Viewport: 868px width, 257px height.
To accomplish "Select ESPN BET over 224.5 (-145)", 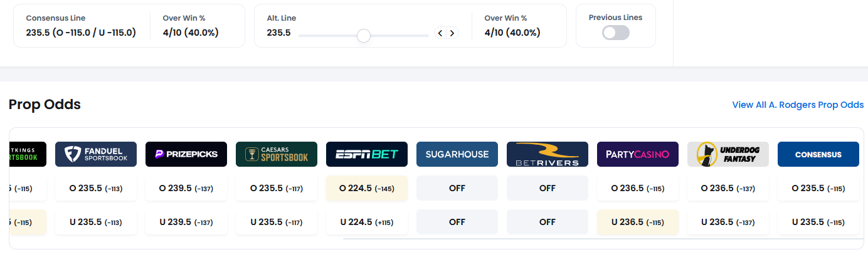I will coord(367,188).
